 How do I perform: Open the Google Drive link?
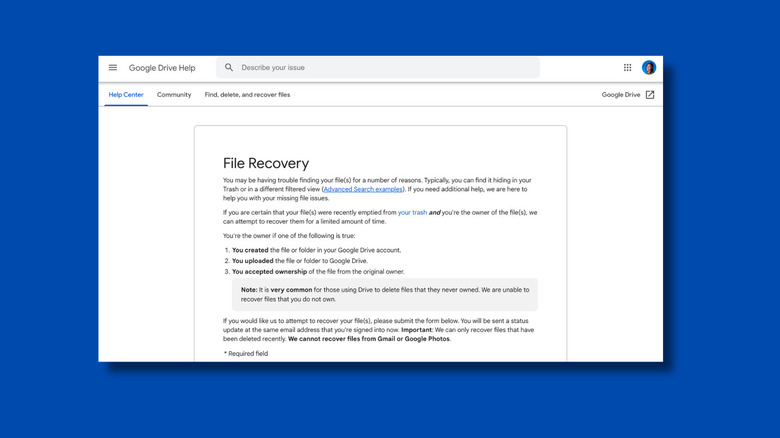[621, 95]
